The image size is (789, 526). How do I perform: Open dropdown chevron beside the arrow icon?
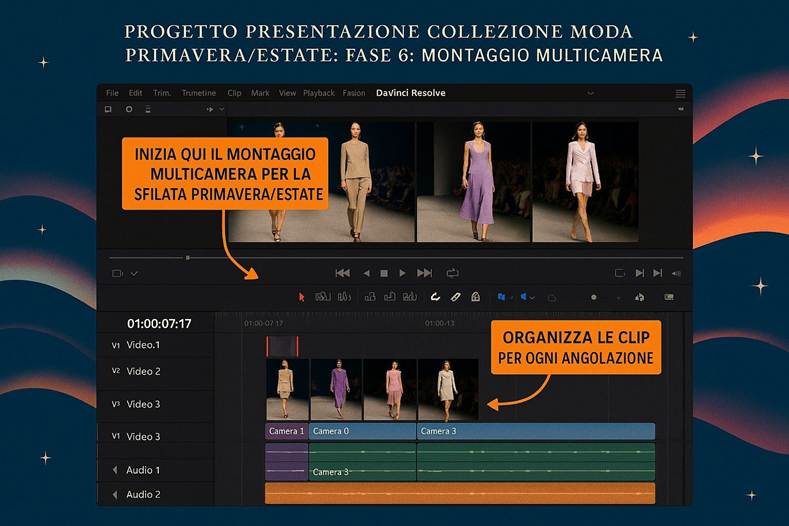click(221, 109)
